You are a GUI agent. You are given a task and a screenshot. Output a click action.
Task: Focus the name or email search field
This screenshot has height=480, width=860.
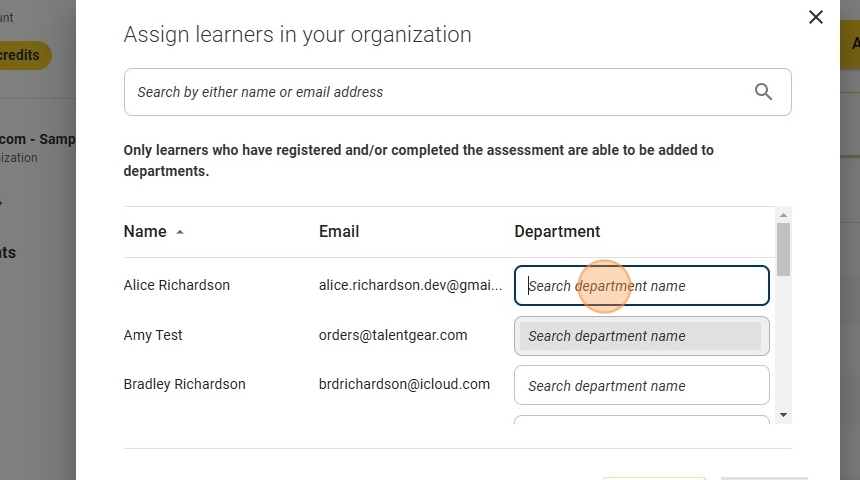(x=457, y=92)
